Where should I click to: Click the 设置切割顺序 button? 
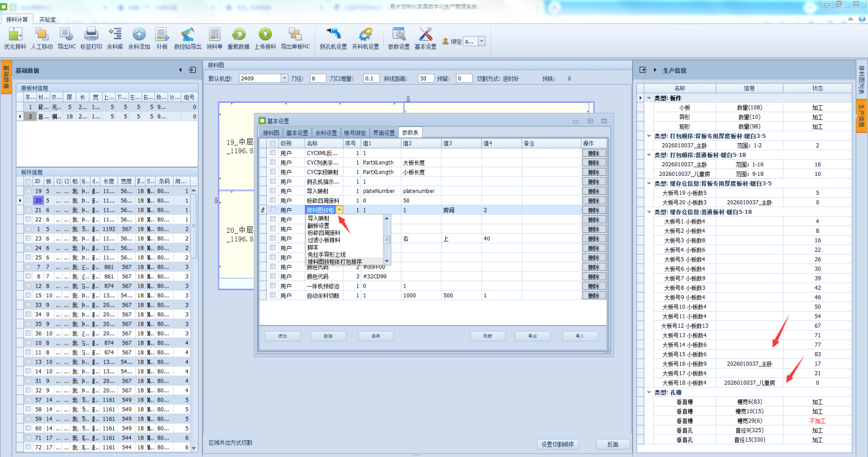tap(557, 445)
